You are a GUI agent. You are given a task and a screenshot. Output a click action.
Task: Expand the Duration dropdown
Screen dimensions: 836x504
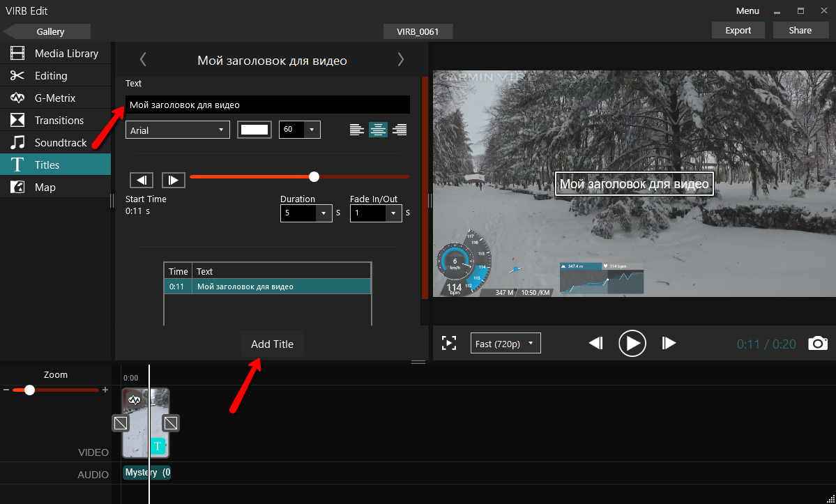(324, 213)
